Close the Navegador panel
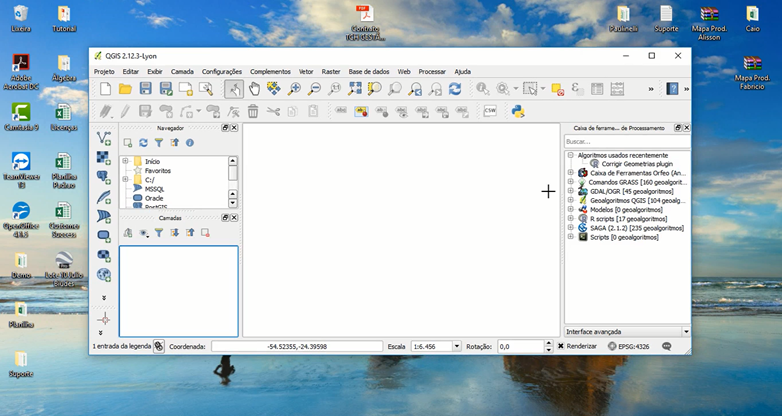782x416 pixels. [234, 128]
